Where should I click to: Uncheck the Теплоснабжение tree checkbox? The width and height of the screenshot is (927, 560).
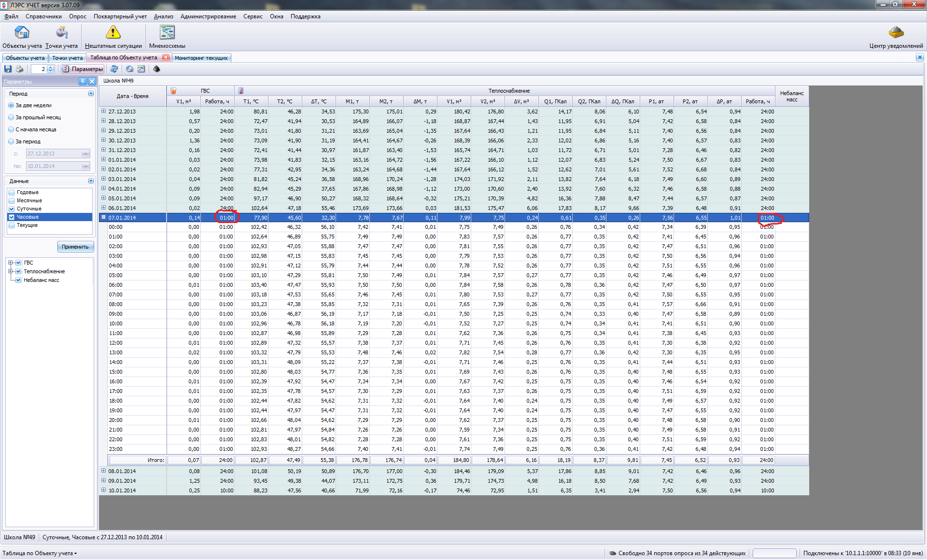pyautogui.click(x=18, y=271)
